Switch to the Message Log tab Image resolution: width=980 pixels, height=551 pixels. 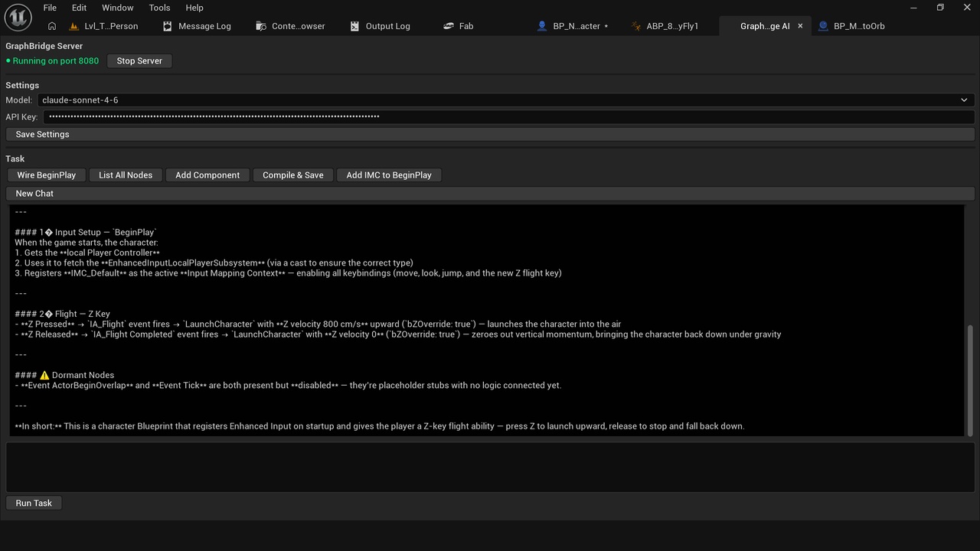point(204,26)
